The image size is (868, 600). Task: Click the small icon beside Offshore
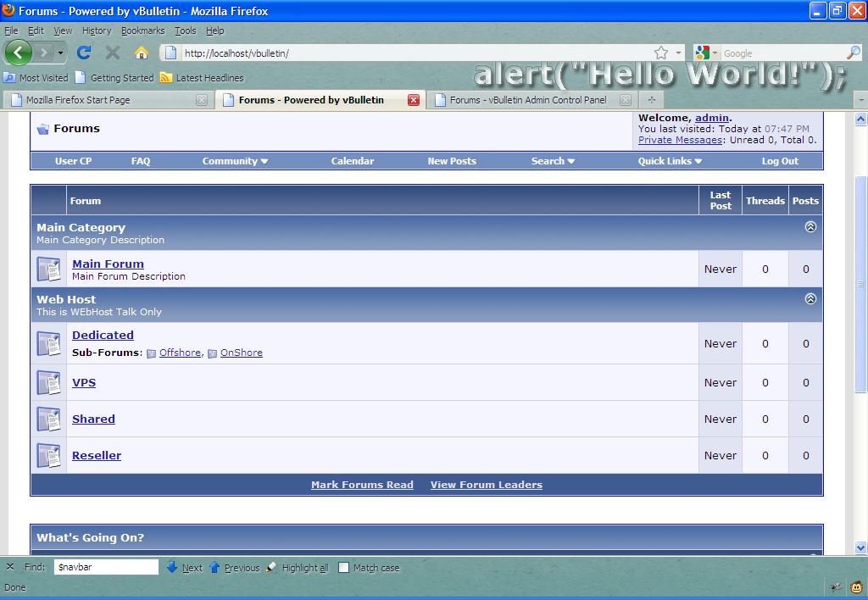(151, 353)
